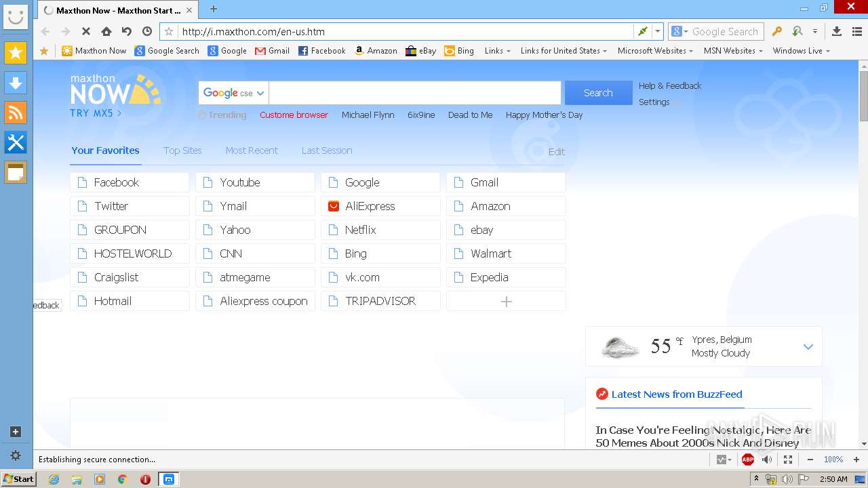Open the RSS feed reader in the sidebar
The height and width of the screenshot is (488, 868).
coord(16,112)
